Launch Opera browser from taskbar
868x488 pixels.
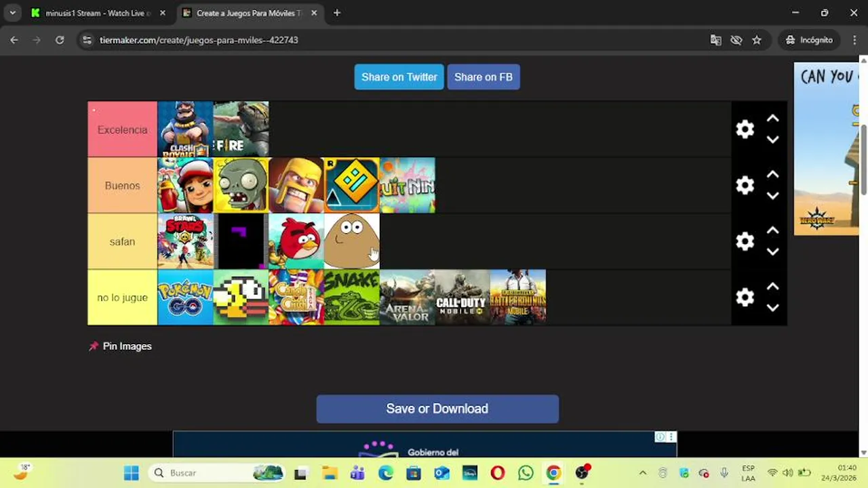pyautogui.click(x=498, y=473)
